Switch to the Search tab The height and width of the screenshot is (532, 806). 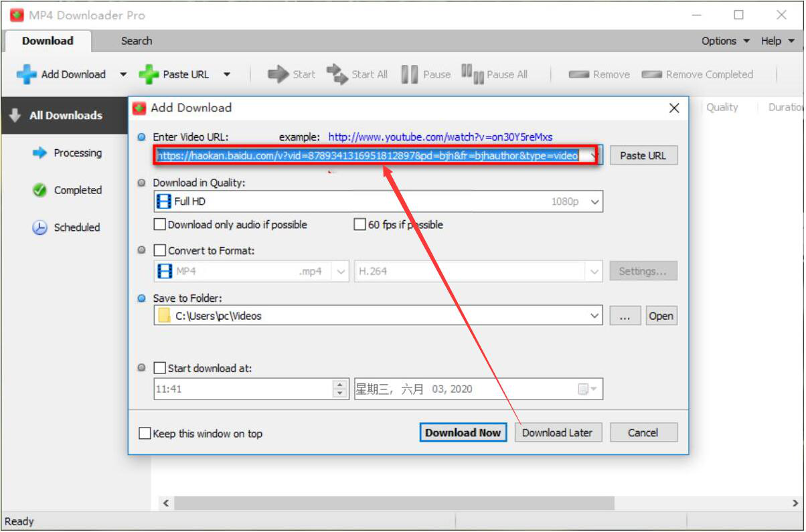137,41
